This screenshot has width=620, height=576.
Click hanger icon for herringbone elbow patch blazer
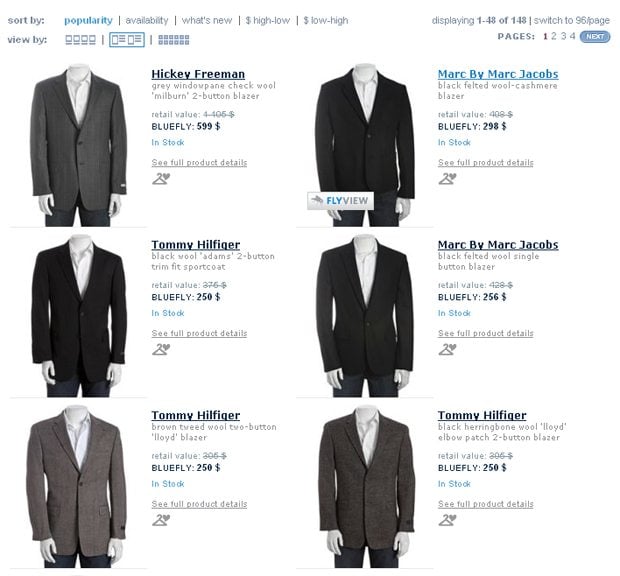point(447,520)
